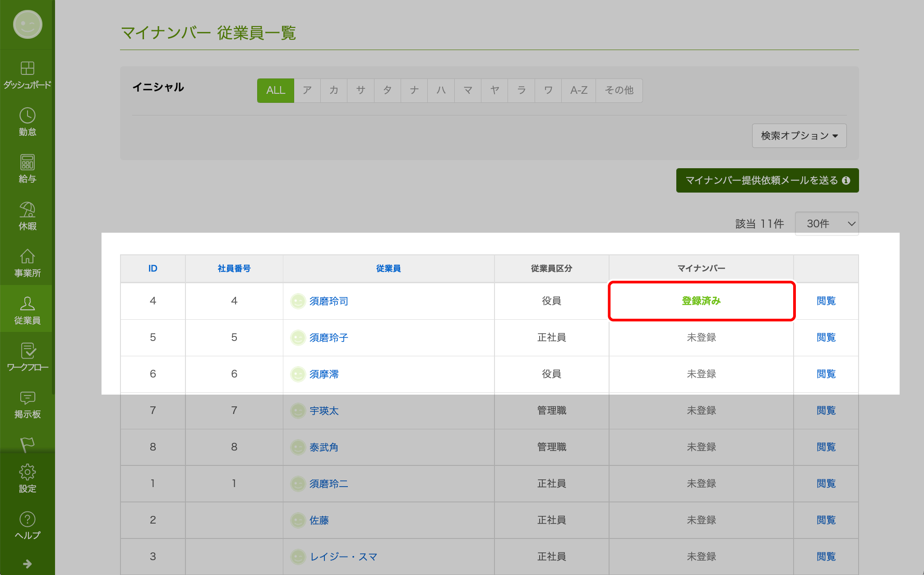The width and height of the screenshot is (924, 575).
Task: Click avatar icon next to レイジー・スマ
Action: click(x=298, y=557)
